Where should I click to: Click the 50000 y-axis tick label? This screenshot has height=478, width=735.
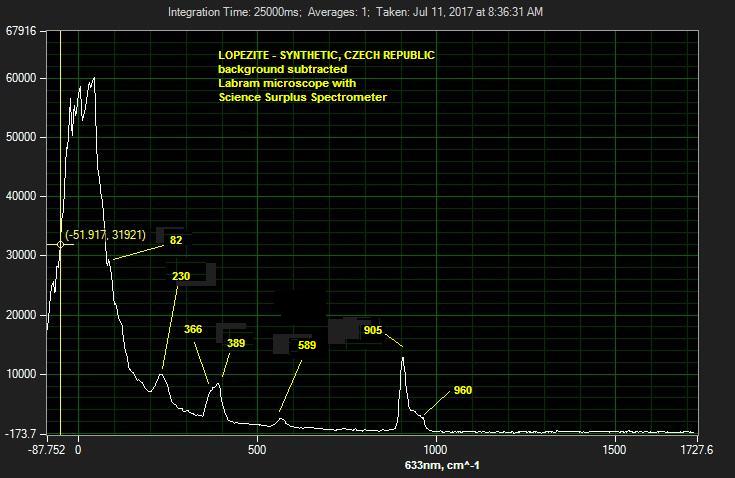tap(21, 137)
